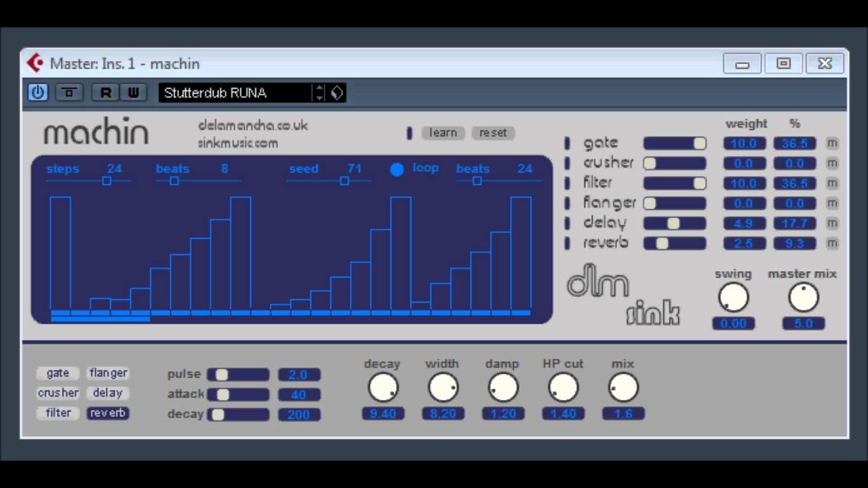868x488 pixels.
Task: Click the flanger row m button
Action: pyautogui.click(x=832, y=203)
